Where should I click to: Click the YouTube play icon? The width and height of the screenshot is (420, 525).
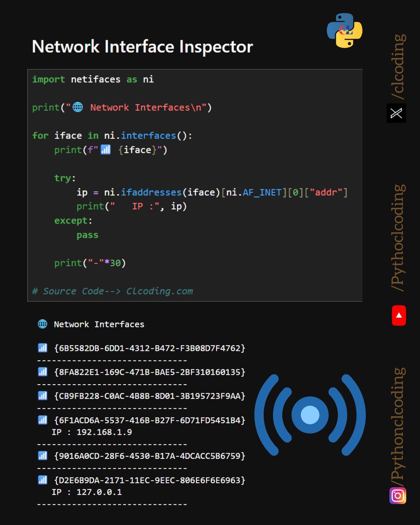399,315
